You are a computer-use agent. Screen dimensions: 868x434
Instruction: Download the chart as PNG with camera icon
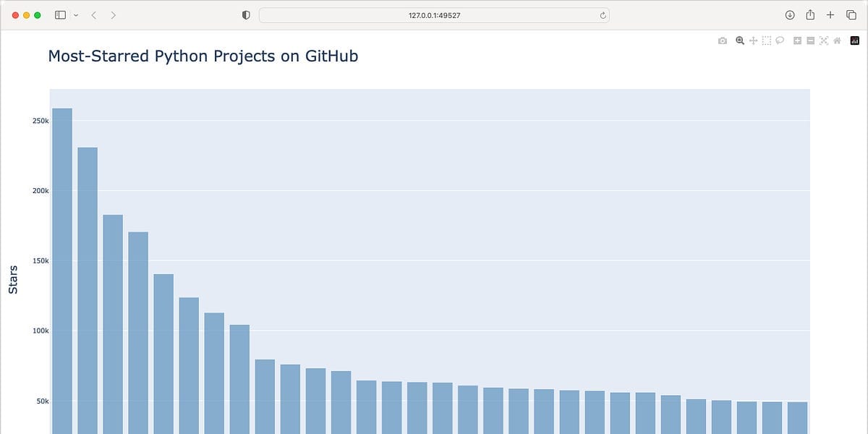[722, 41]
